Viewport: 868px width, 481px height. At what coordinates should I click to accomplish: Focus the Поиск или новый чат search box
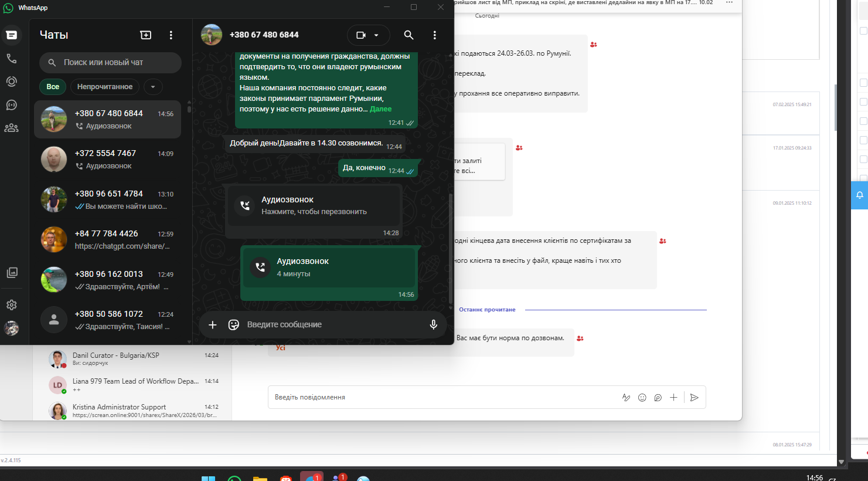click(110, 62)
